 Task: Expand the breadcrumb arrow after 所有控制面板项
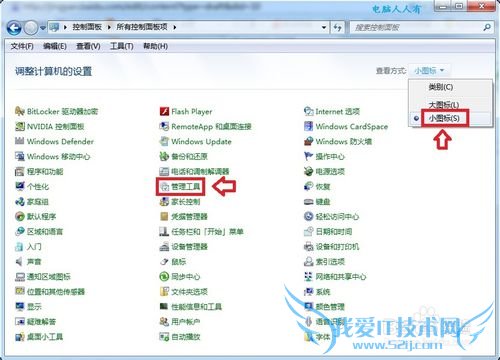(174, 27)
